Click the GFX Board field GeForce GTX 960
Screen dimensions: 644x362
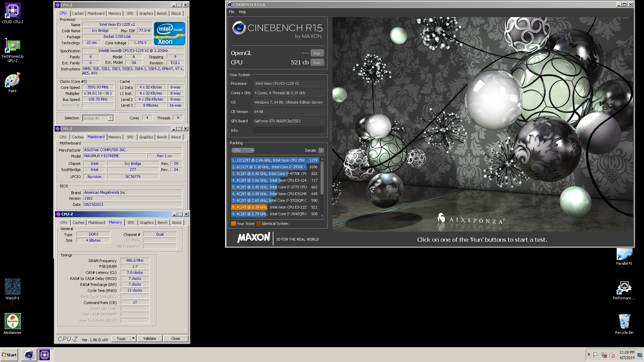coord(288,121)
